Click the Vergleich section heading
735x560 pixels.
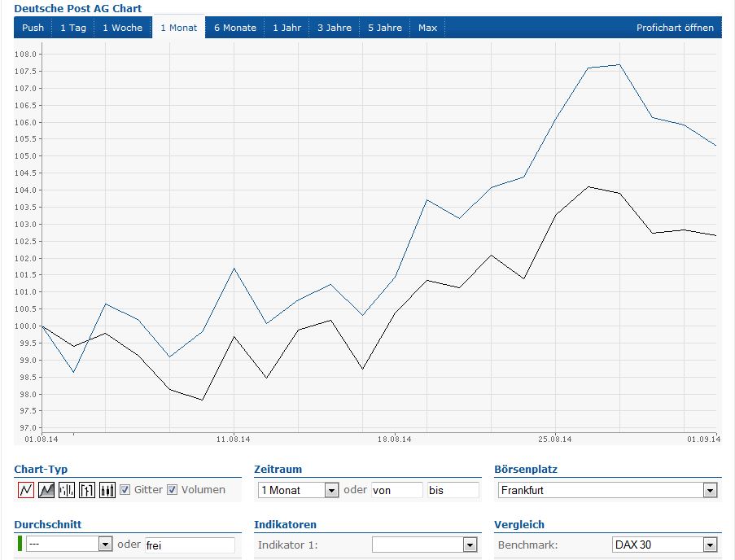(x=519, y=524)
